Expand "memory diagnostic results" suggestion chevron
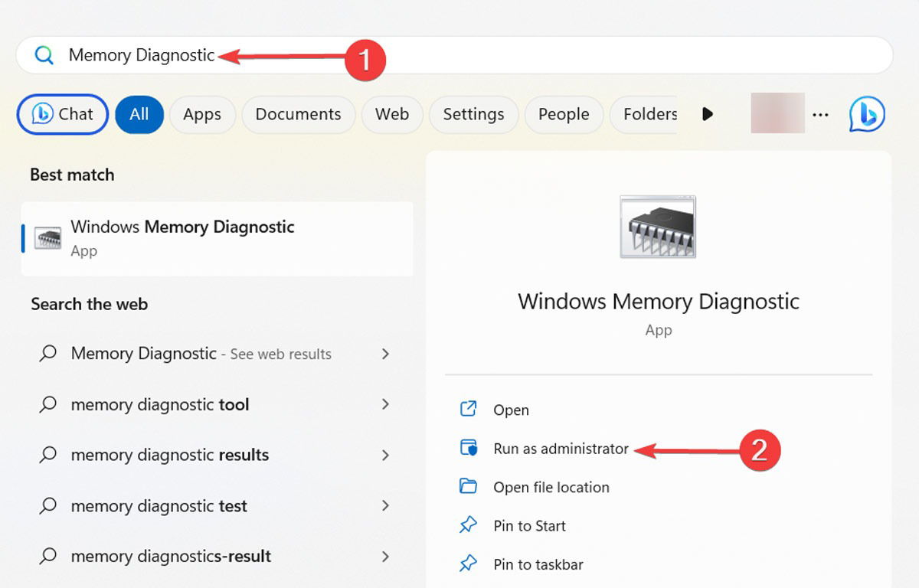The image size is (919, 588). (385, 455)
